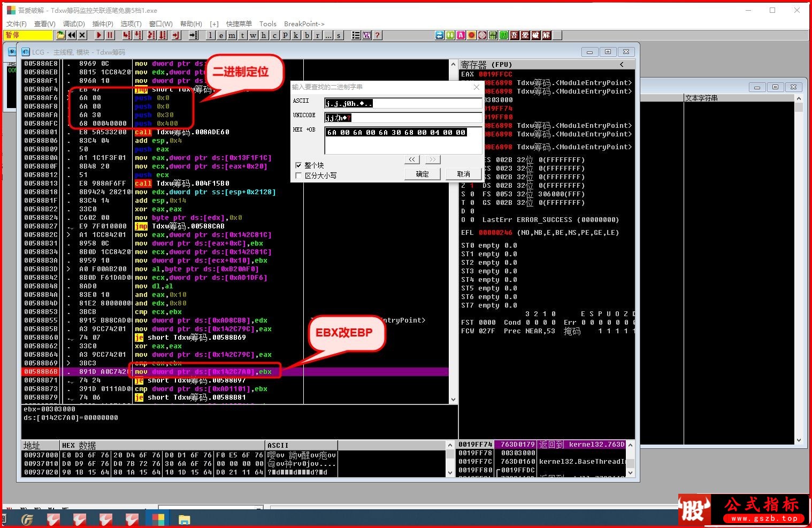Open Memory map via 'm' button
Viewport: 812px width, 528px height.
[x=232, y=35]
